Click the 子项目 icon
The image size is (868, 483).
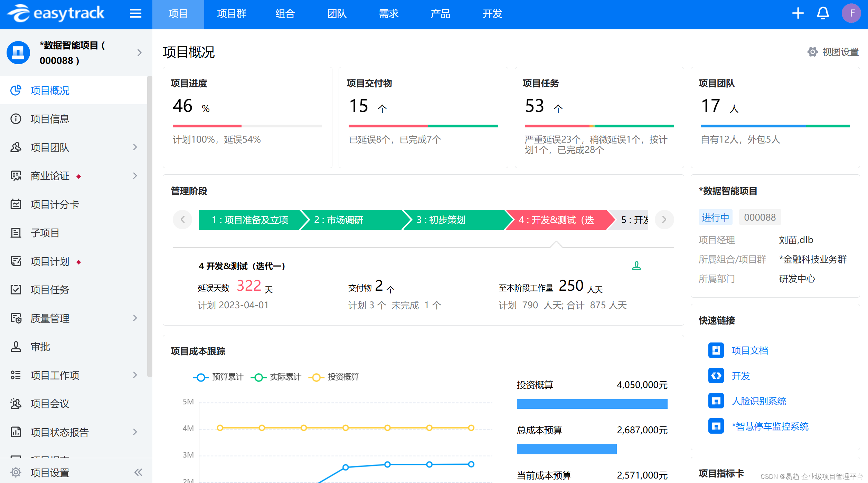pyautogui.click(x=16, y=233)
